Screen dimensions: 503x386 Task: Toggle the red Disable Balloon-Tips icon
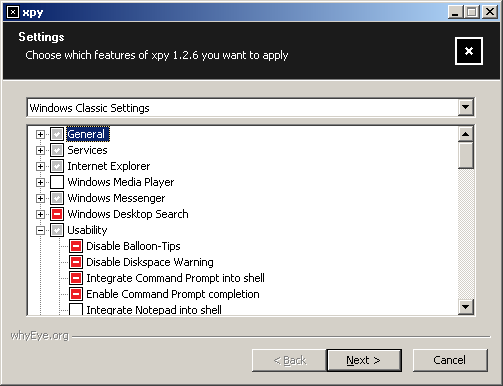pyautogui.click(x=76, y=246)
